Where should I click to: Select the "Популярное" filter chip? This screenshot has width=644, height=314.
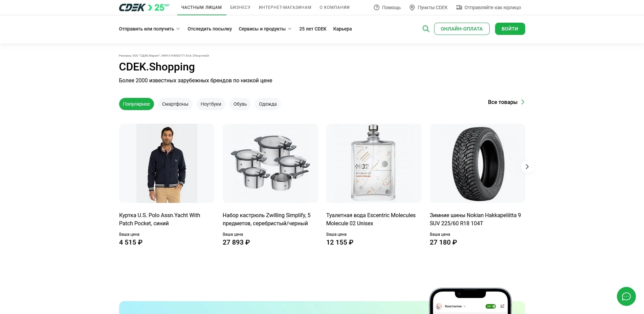(136, 104)
